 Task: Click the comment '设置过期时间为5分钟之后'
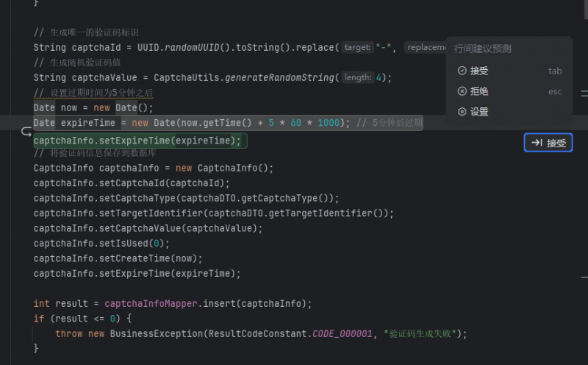[x=101, y=93]
